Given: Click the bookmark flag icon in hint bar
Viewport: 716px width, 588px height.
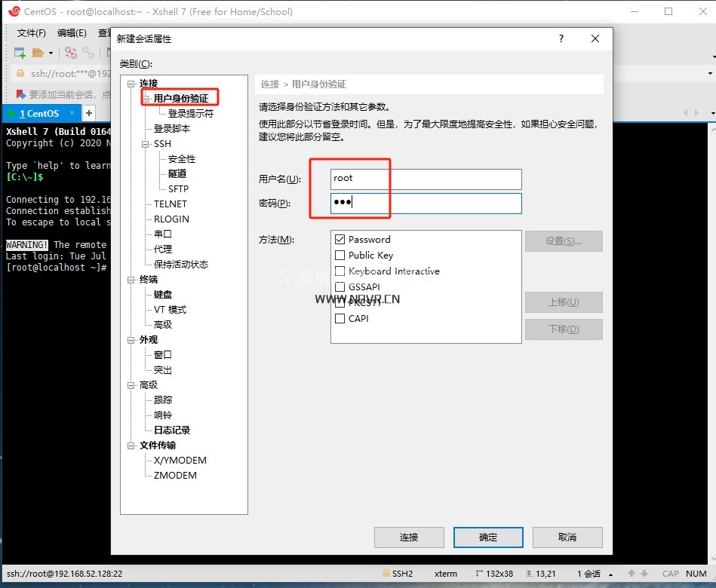Looking at the screenshot, I should click(x=21, y=94).
